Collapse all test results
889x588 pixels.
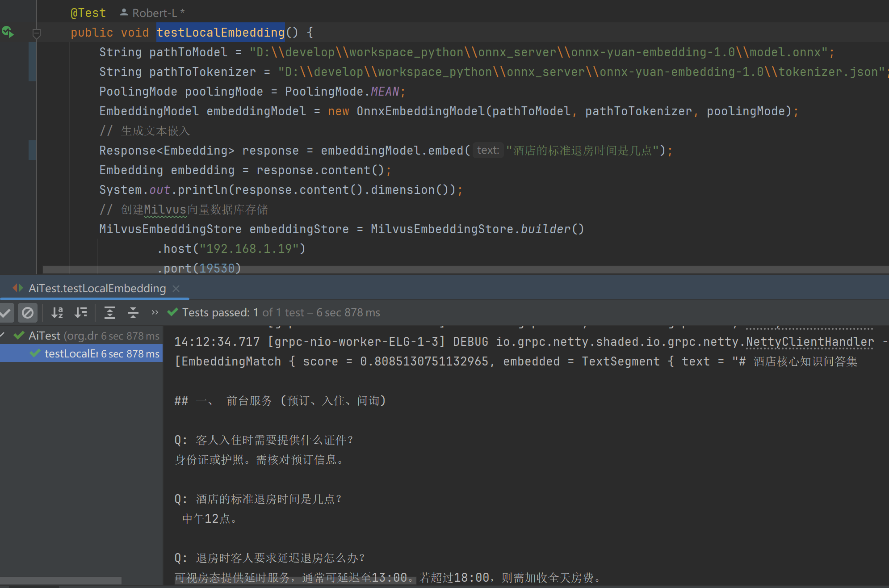[x=133, y=313]
